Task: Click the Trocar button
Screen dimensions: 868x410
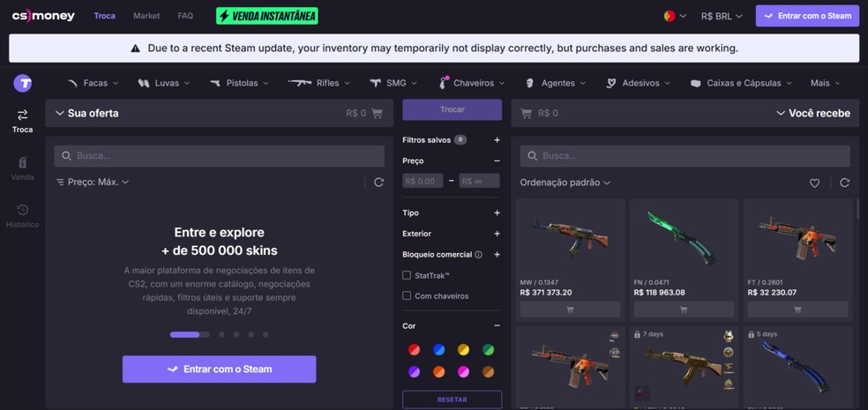Action: click(453, 109)
